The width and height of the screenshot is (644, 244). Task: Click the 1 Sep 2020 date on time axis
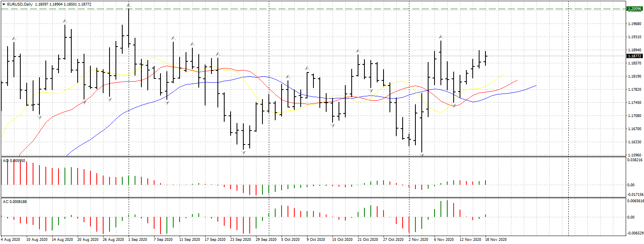(138, 240)
